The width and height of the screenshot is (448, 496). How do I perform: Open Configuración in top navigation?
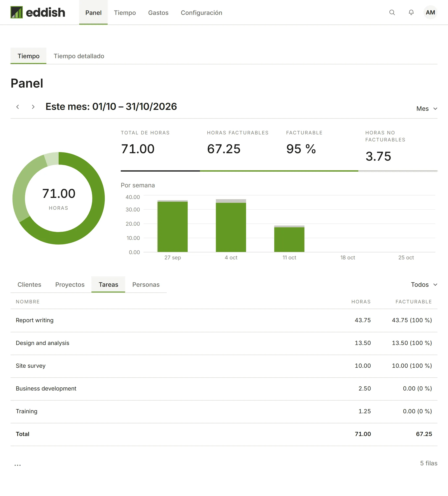pos(201,12)
